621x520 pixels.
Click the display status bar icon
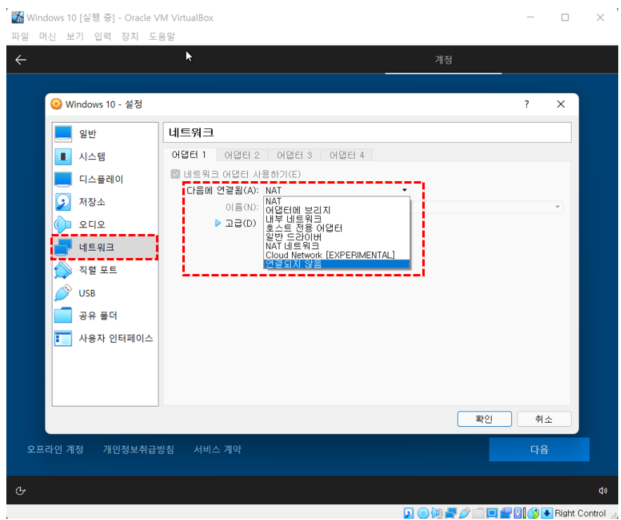pos(492,513)
